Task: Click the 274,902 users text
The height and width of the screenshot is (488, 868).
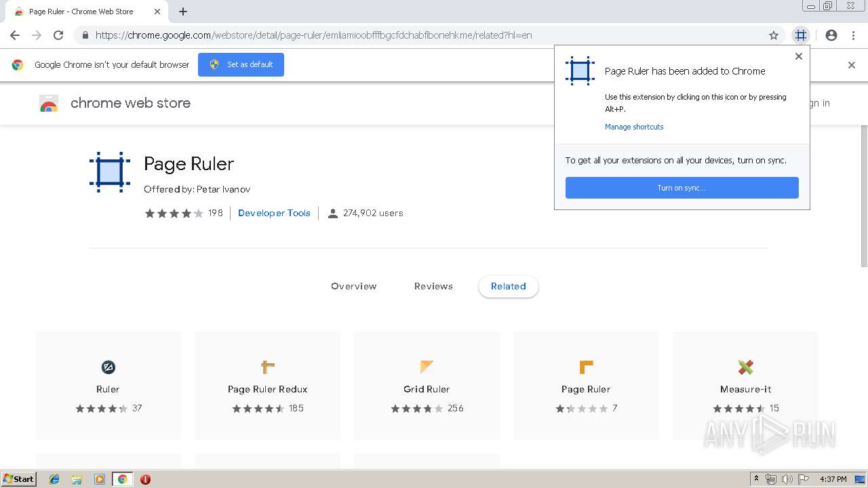Action: click(x=373, y=213)
